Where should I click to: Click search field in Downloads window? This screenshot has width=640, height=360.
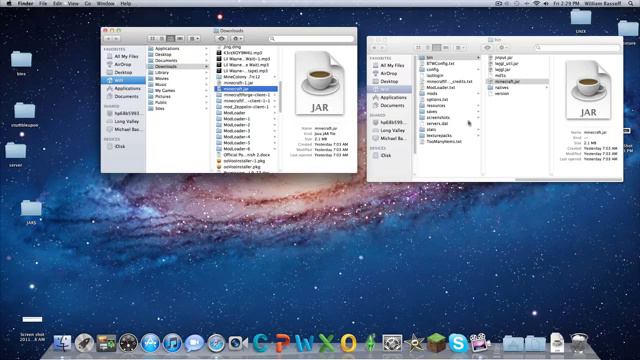pos(311,38)
